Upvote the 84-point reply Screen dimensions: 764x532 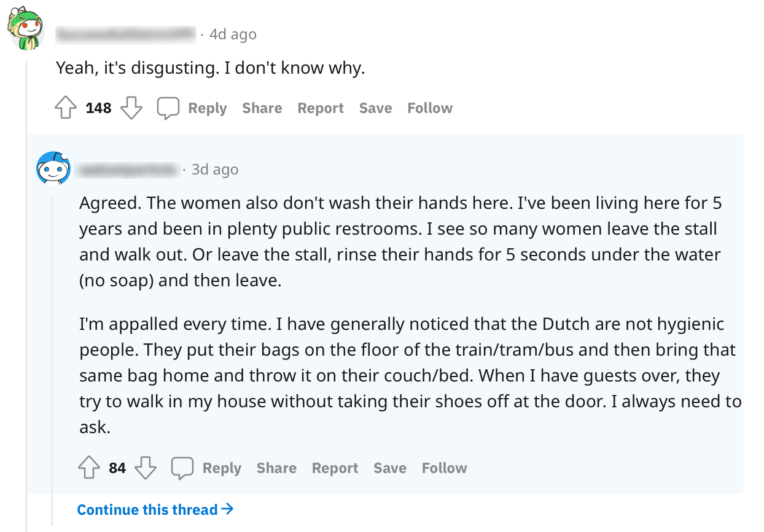90,469
